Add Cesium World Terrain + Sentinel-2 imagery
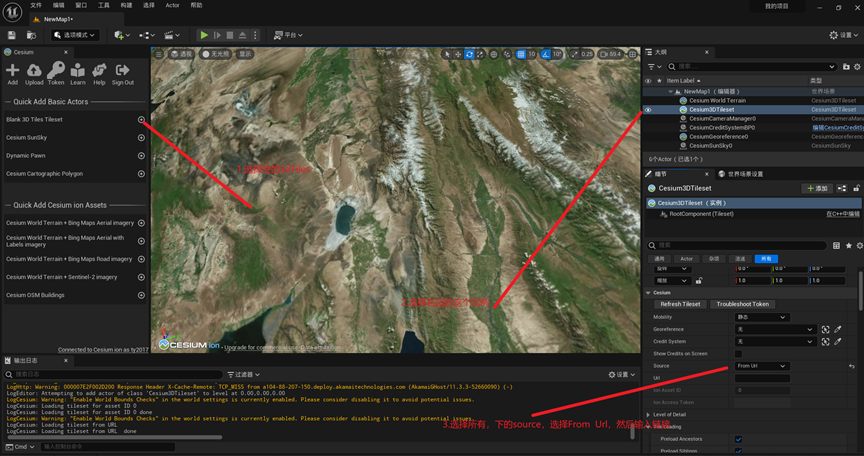The height and width of the screenshot is (456, 864). click(141, 277)
